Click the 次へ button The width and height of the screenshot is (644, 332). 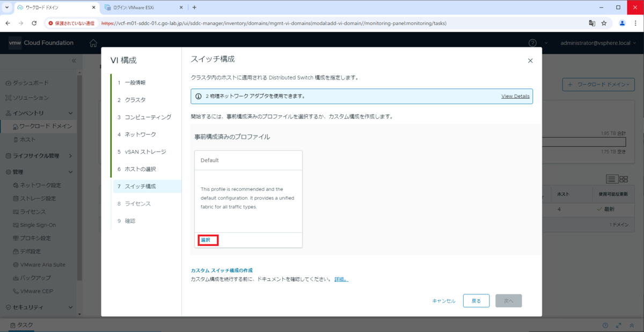pyautogui.click(x=509, y=301)
